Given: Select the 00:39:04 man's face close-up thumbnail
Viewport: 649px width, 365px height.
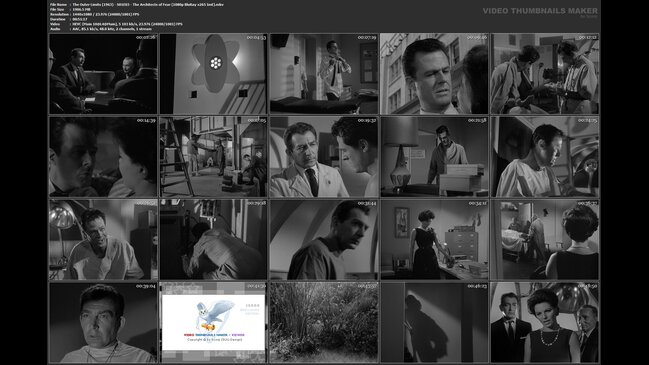Looking at the screenshot, I should (103, 322).
